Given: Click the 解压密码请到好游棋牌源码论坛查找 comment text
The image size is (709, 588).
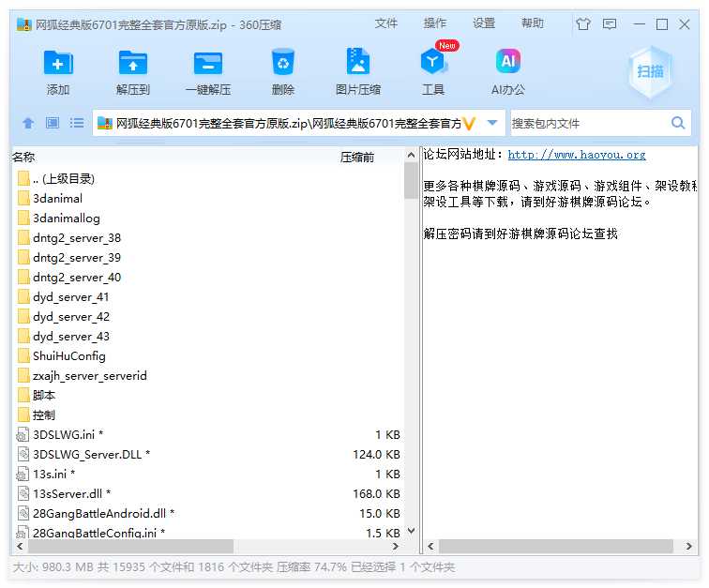Looking at the screenshot, I should (520, 234).
